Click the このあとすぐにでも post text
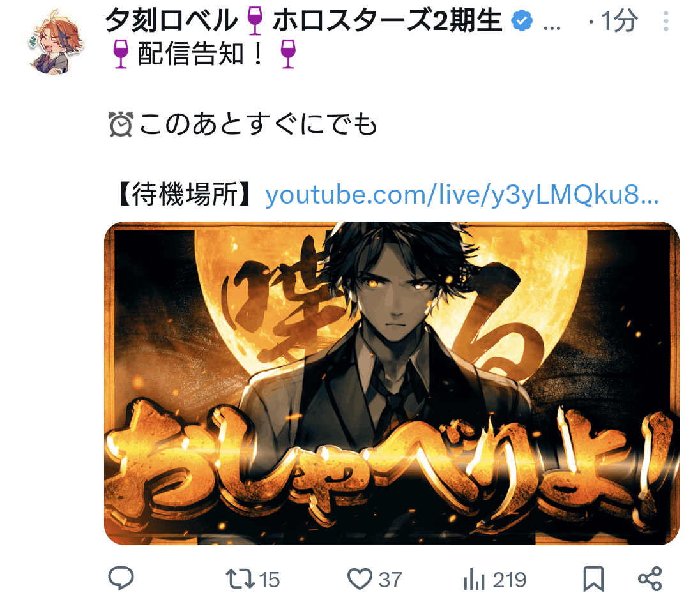700x609 pixels. coord(259,124)
